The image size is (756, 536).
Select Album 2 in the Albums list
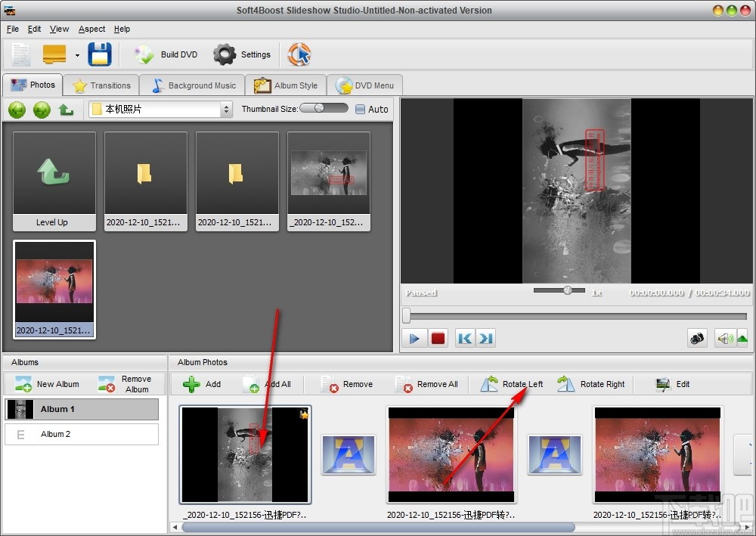pos(82,434)
